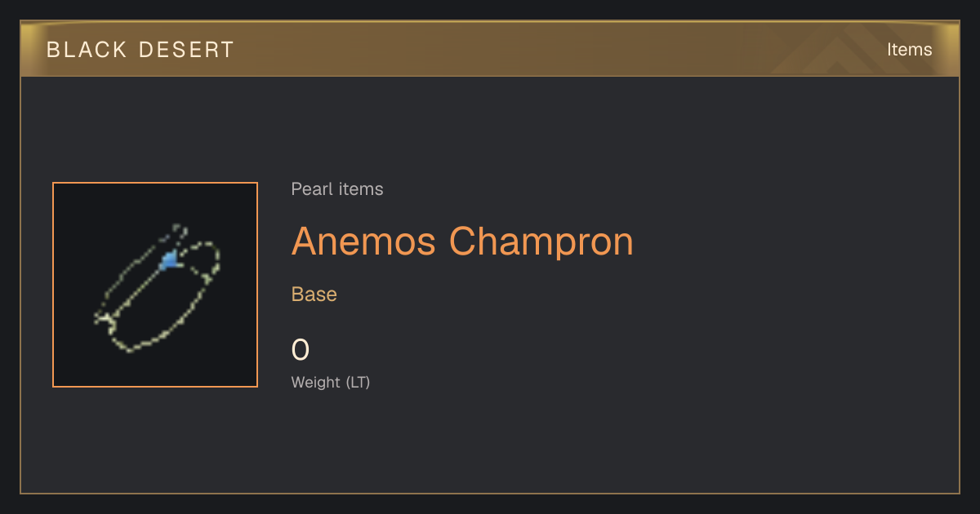Click the gold header banner center

490,49
